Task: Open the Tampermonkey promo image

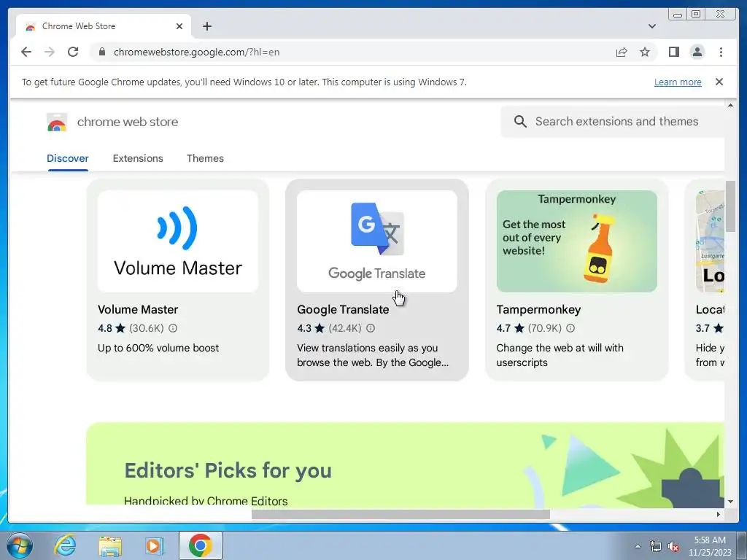Action: 576,241
